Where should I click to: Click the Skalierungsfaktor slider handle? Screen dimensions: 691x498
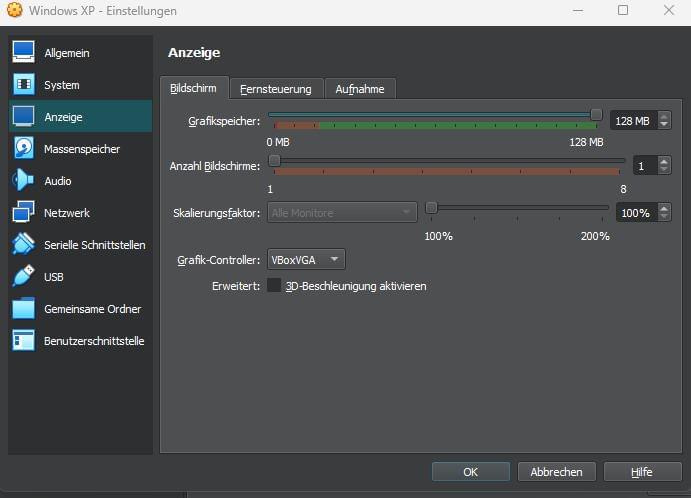(431, 207)
